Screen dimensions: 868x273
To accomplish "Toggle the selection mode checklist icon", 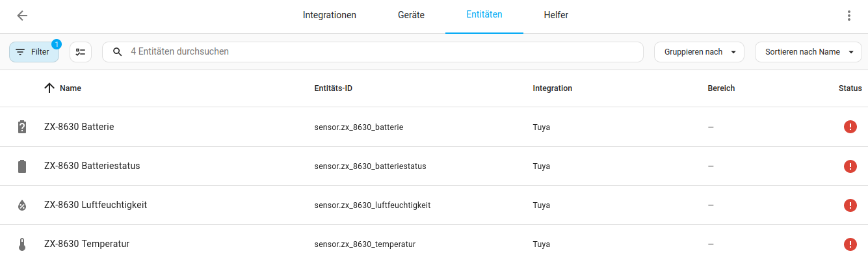I will coord(81,52).
